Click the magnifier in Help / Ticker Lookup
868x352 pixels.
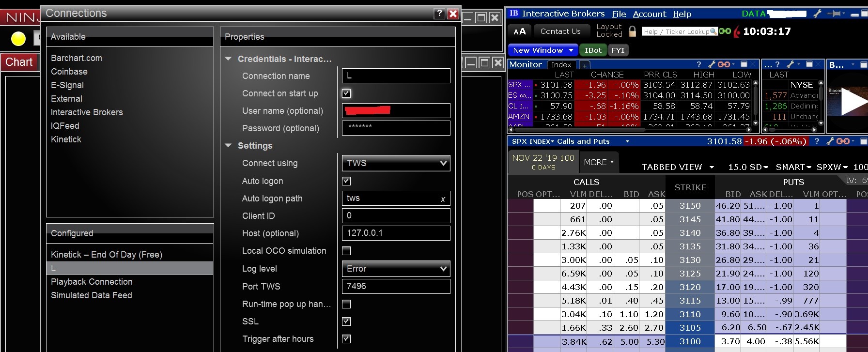point(713,31)
